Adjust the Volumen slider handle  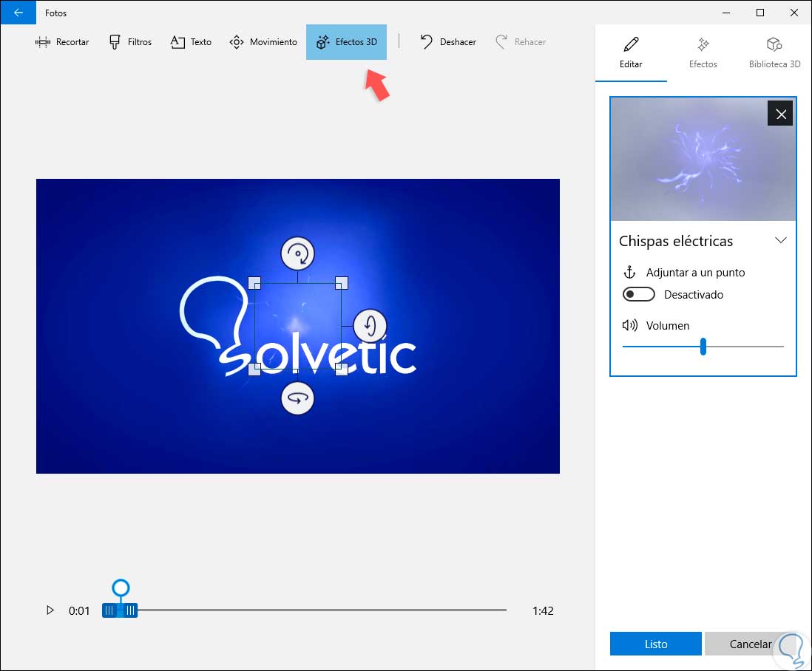703,347
